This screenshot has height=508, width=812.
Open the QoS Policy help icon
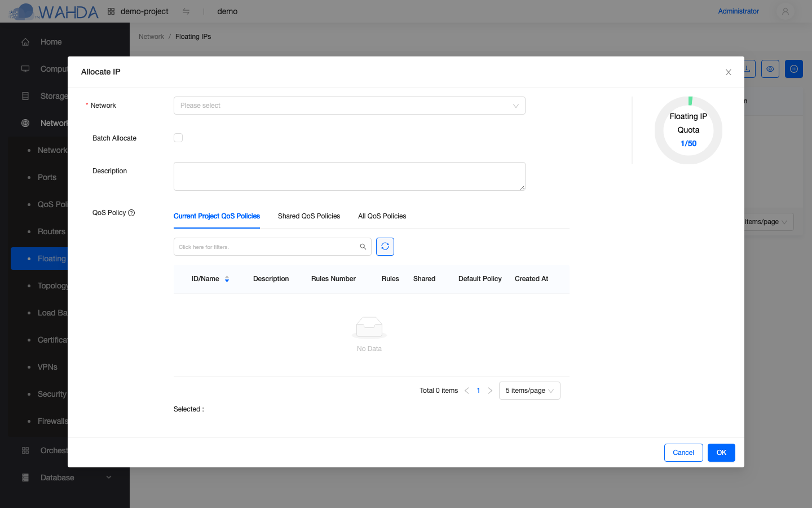(131, 213)
